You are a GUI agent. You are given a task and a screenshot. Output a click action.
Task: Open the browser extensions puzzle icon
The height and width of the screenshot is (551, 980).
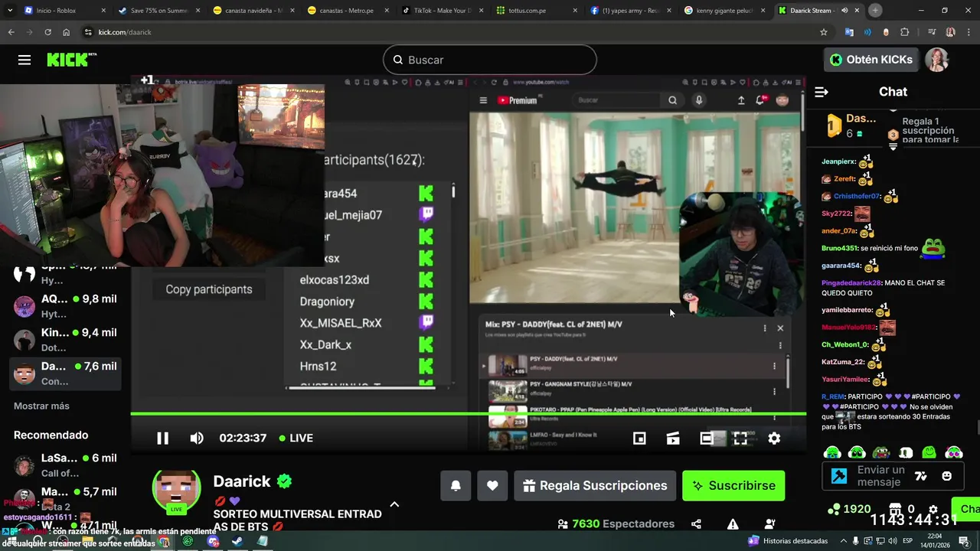904,32
